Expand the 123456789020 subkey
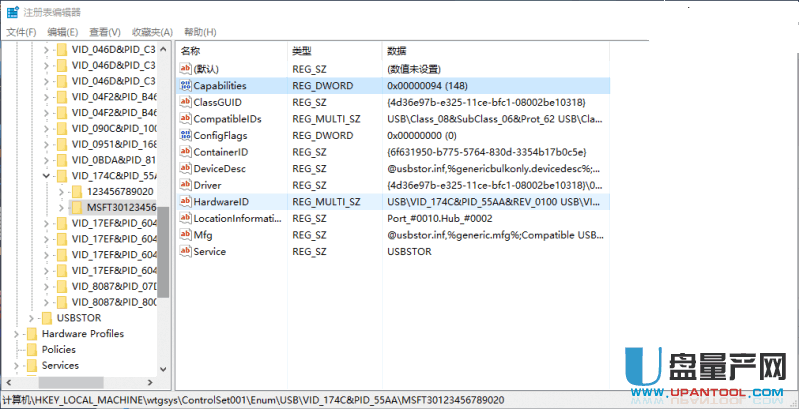 [62, 191]
